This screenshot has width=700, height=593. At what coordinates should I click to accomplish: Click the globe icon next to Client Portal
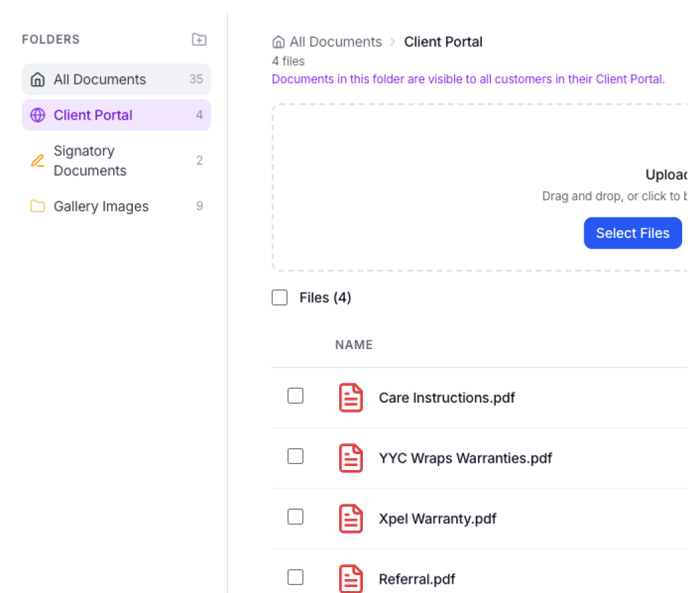click(38, 115)
